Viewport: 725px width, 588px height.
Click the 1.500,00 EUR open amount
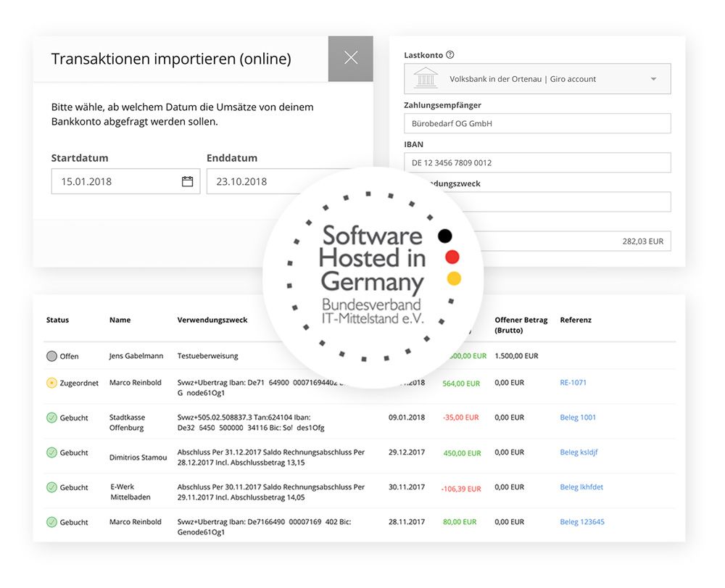point(516,356)
